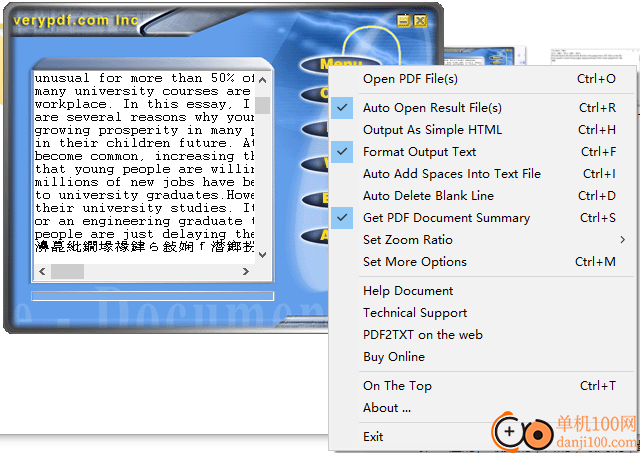Toggle Get PDF Document Summary option
Screen dimensions: 640x453
pos(482,218)
